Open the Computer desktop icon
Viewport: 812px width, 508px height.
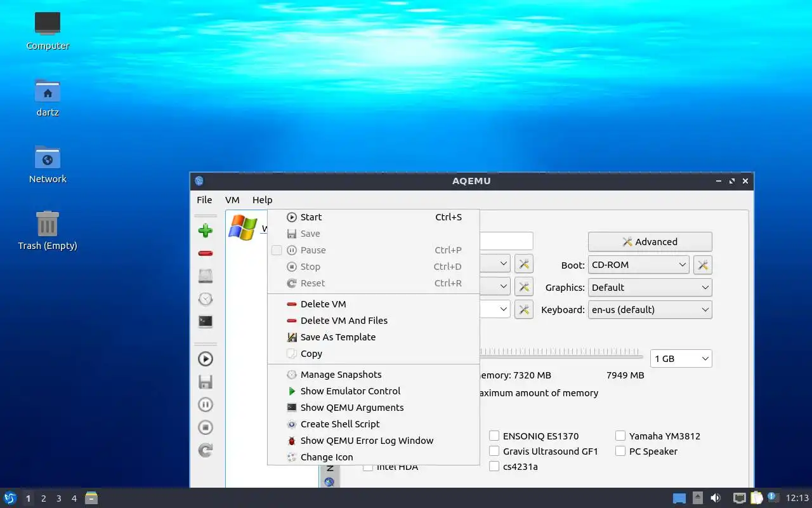(48, 30)
